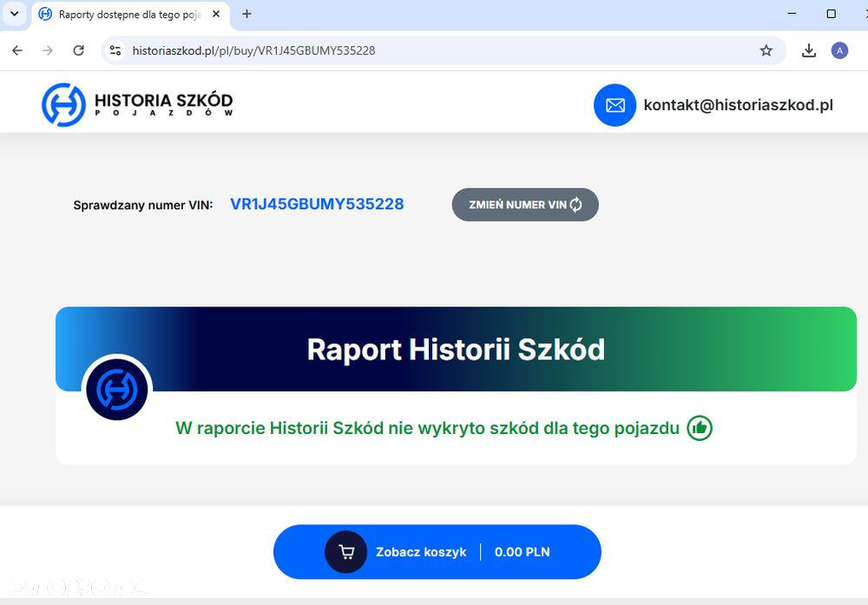Click the Raport Historii Szkód banner heading
868x605 pixels.
click(x=456, y=349)
